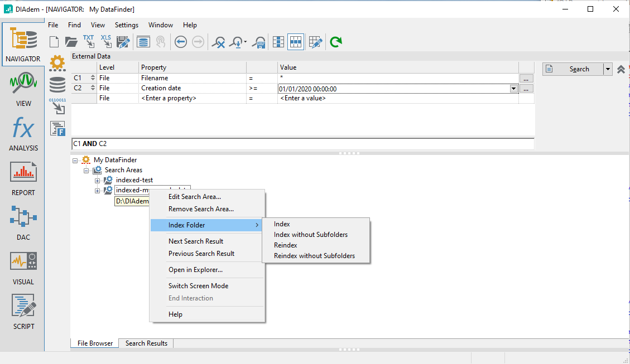Click the XLS Excel import icon
This screenshot has width=630, height=364.
[x=106, y=42]
